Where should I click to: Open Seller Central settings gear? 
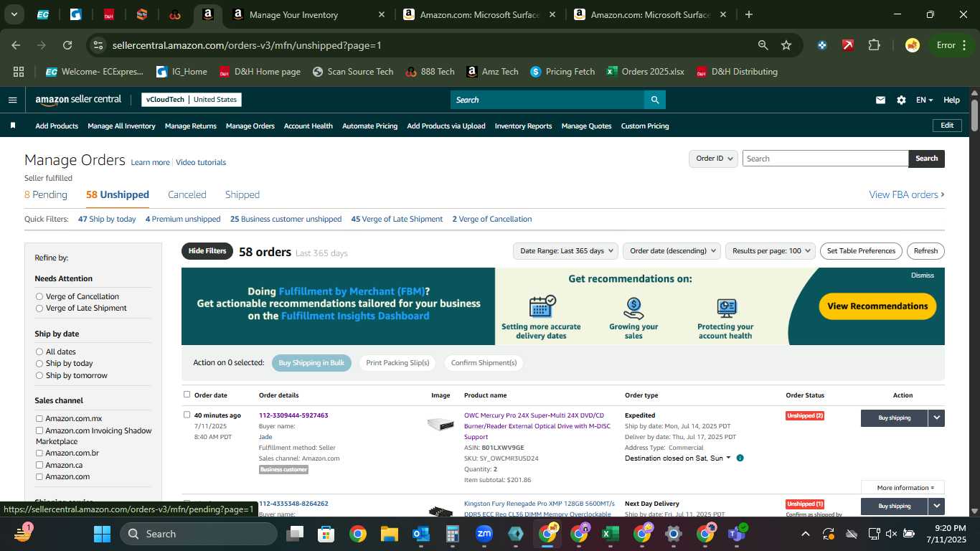[x=901, y=100]
